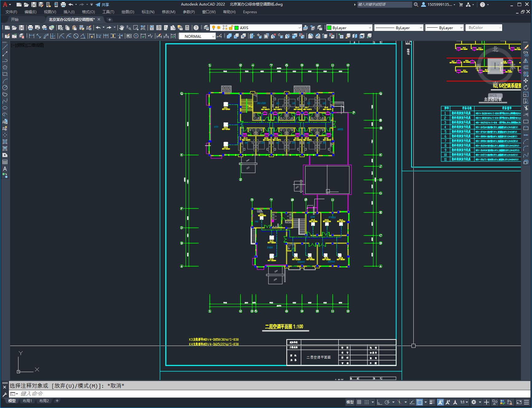Viewport: 532px width, 408px height.
Task: Open the Layer Properties manager icon
Action: (x=206, y=28)
